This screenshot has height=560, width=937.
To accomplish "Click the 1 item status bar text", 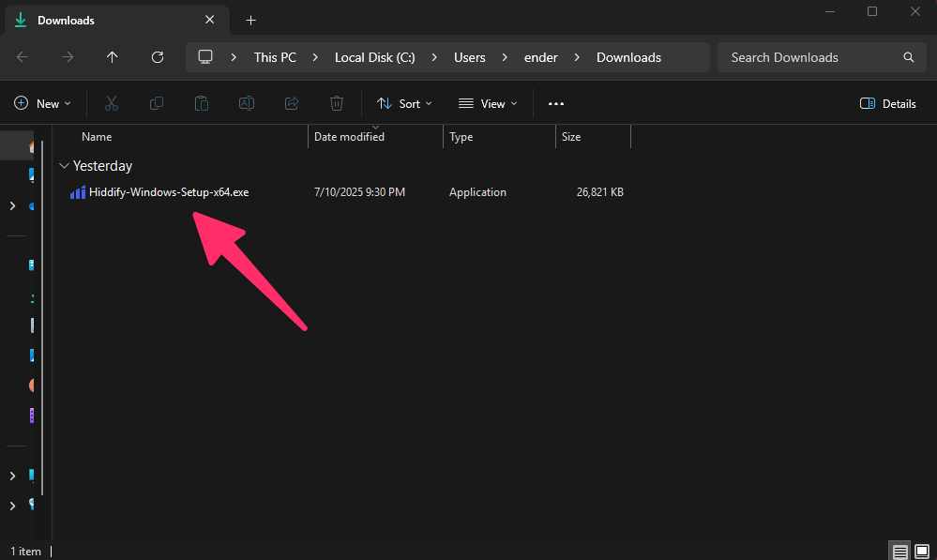I will [25, 551].
